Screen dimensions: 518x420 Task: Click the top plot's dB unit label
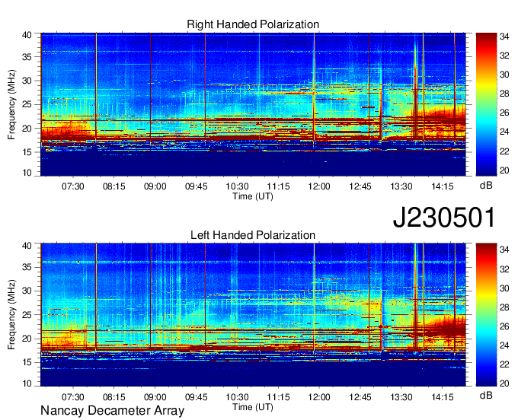[x=486, y=186]
